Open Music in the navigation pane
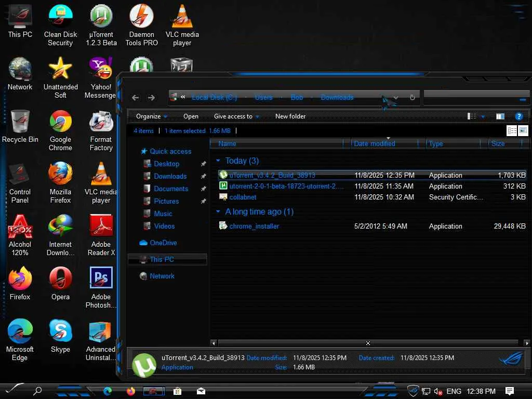The height and width of the screenshot is (399, 532). [158, 214]
